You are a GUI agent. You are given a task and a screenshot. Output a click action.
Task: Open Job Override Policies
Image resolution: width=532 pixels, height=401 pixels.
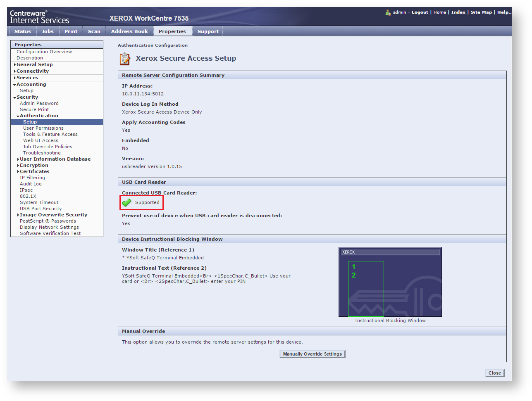(48, 147)
